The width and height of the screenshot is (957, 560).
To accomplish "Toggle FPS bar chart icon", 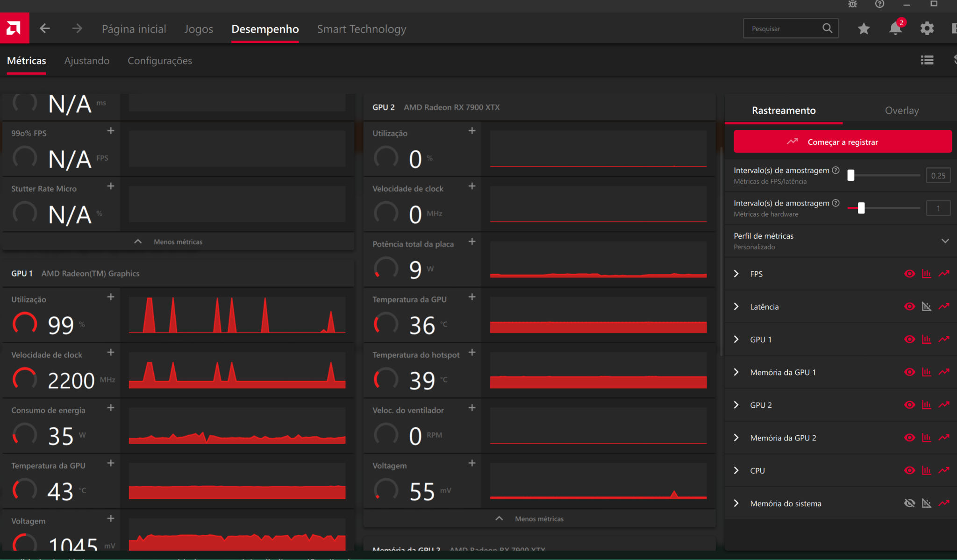I will 926,274.
